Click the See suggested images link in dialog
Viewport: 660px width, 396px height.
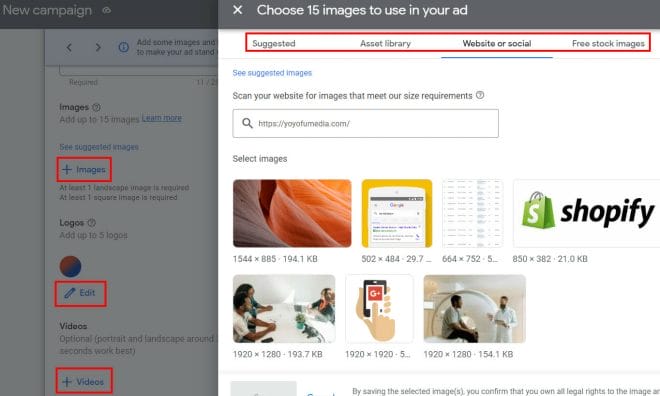[272, 73]
